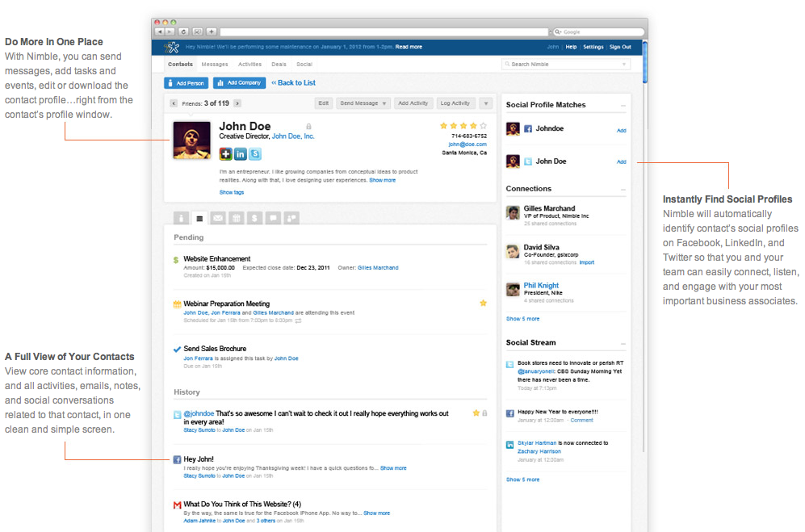Open the Deals tab
805x532 pixels.
click(x=279, y=65)
